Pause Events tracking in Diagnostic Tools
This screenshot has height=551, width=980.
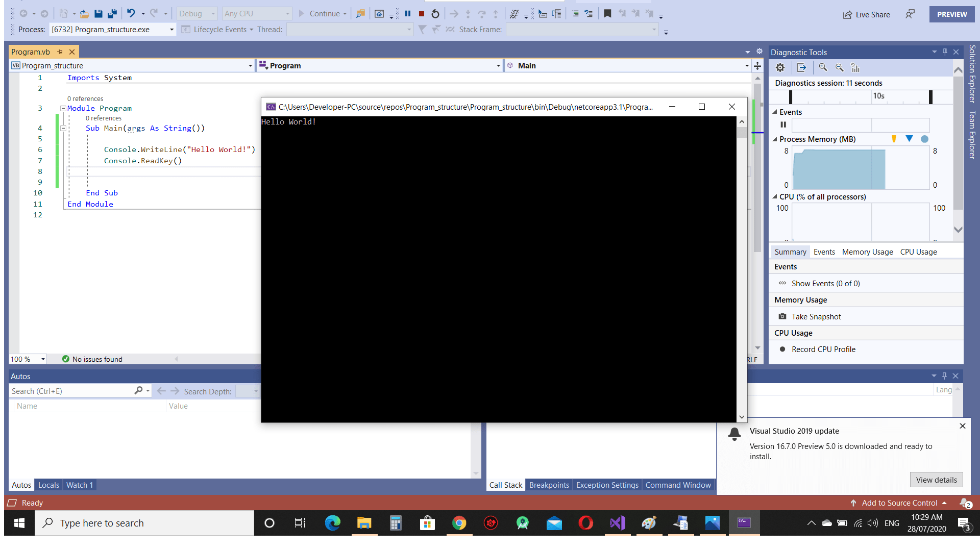783,125
